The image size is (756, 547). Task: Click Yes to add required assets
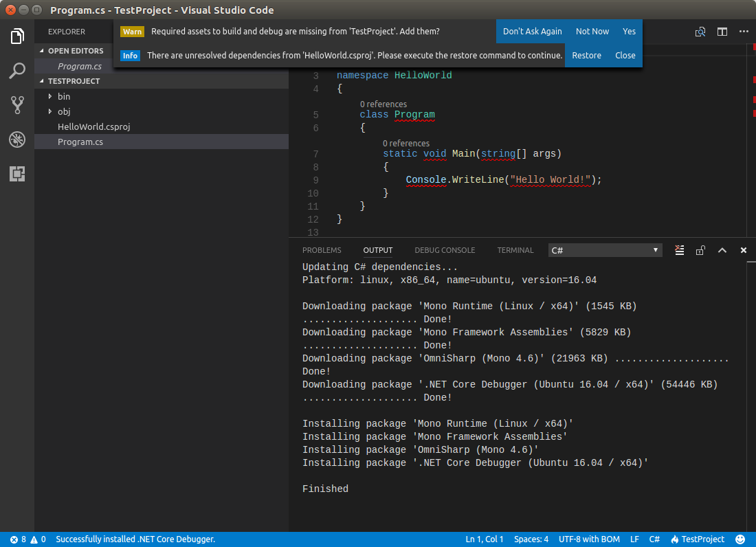[x=629, y=32]
